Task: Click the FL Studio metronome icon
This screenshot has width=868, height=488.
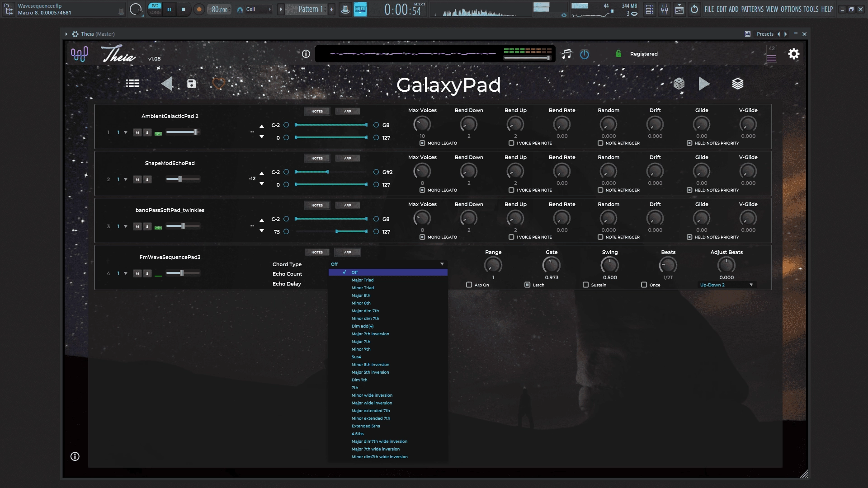Action: click(x=345, y=9)
